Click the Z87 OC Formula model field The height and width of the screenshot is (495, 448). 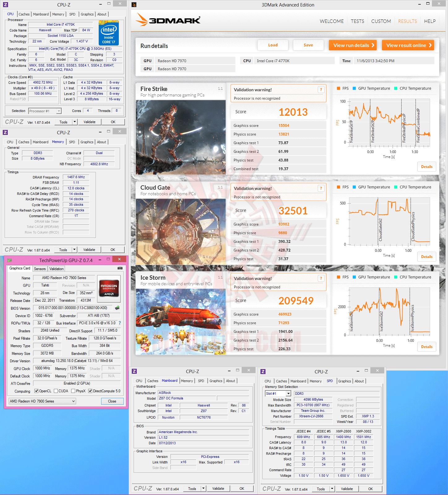pos(187,398)
